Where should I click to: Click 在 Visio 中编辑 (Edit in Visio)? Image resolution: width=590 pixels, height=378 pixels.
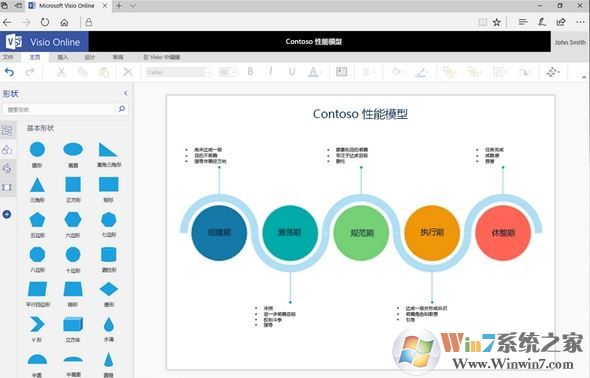(161, 57)
